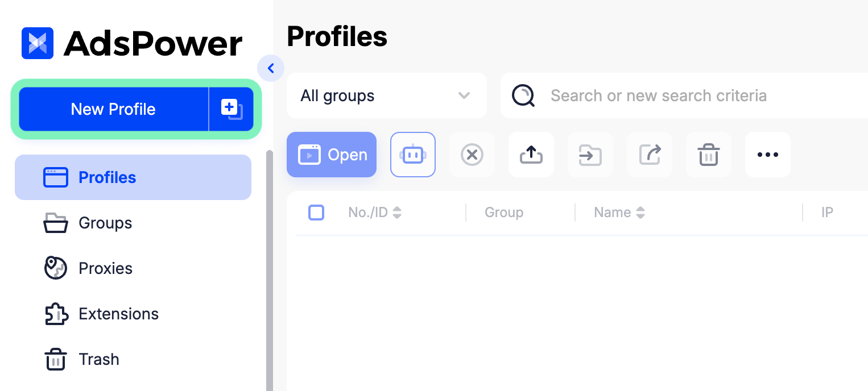
Task: Open the Trash in the sidebar
Action: [x=99, y=359]
